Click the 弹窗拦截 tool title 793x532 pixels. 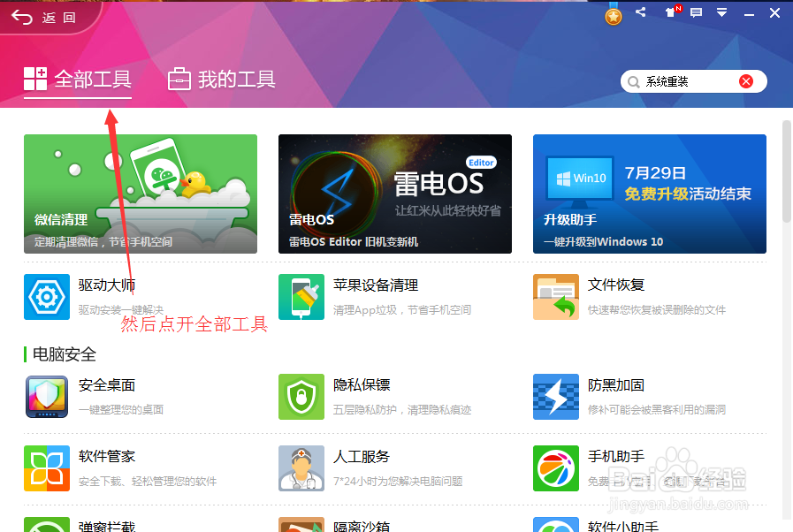point(107,526)
